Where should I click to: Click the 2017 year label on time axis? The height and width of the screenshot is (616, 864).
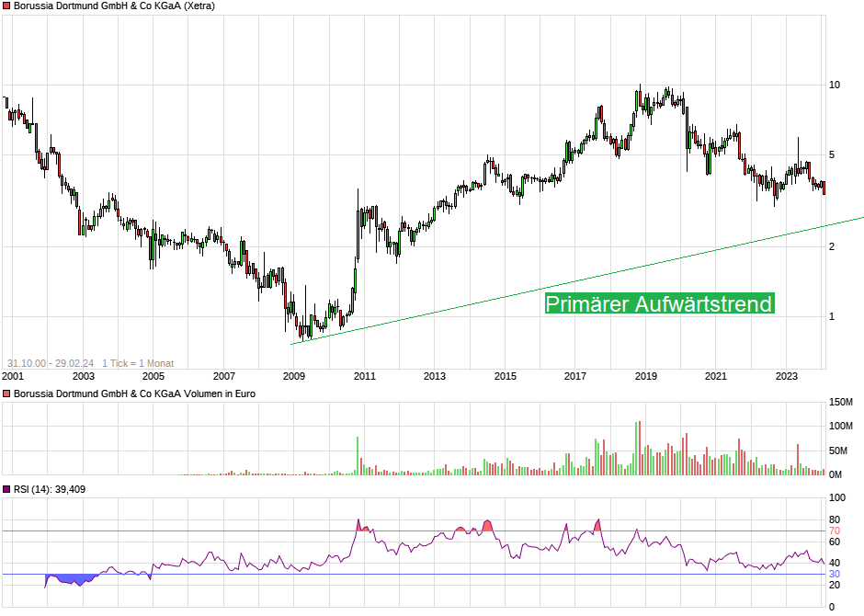tap(575, 376)
